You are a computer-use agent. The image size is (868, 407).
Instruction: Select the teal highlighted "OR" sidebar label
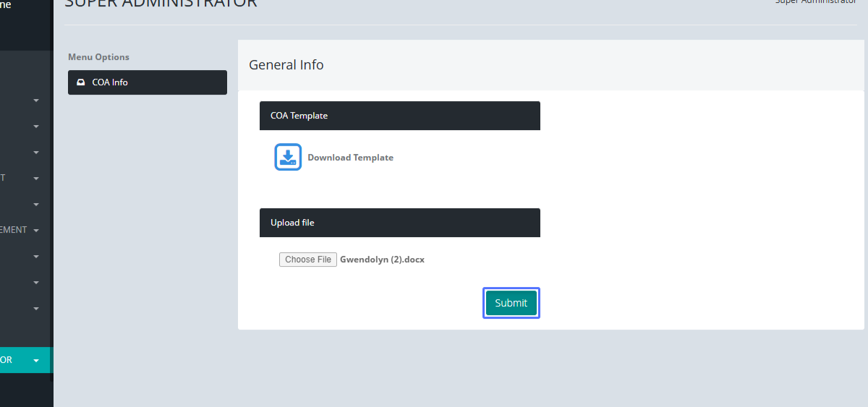[7, 360]
